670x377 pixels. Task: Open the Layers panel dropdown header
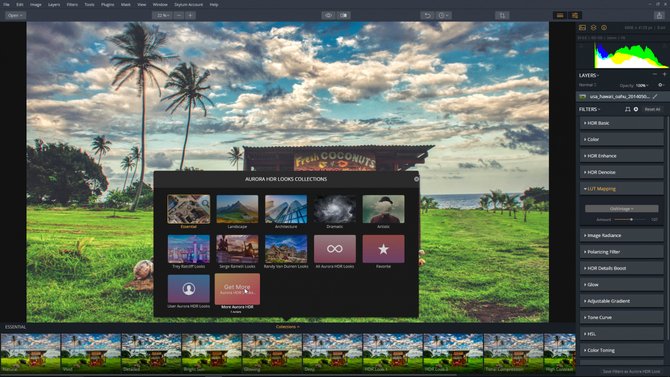589,75
